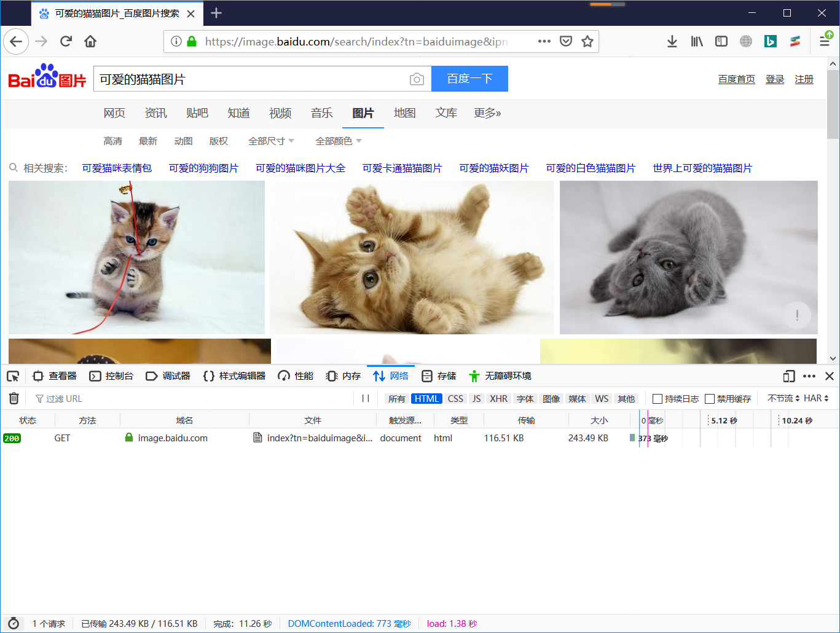Open page actions three-dot menu in address bar

(x=544, y=41)
